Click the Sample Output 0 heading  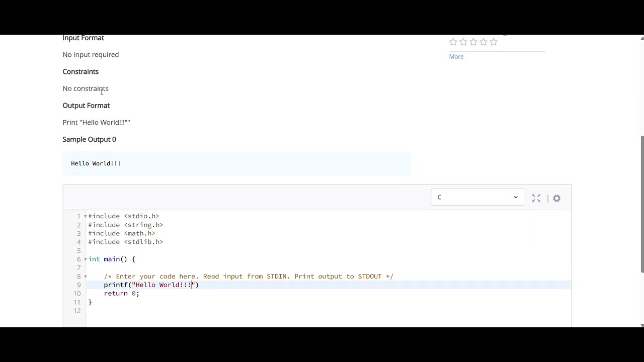coord(89,139)
